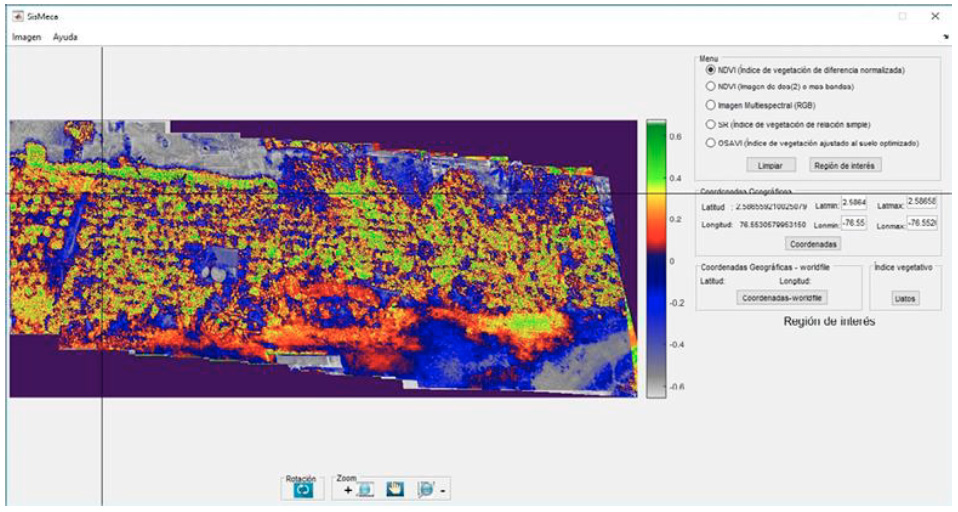The height and width of the screenshot is (512, 958).
Task: Click the Latmin input field
Action: (x=853, y=205)
